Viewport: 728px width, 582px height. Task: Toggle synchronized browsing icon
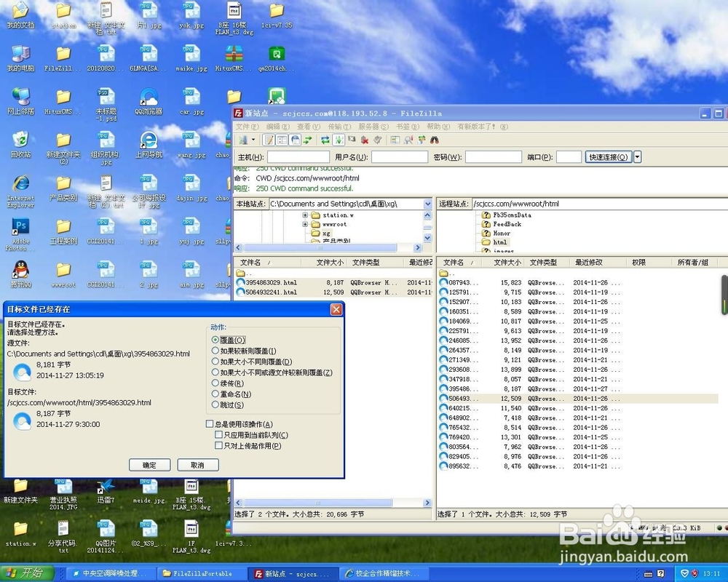coord(422,140)
